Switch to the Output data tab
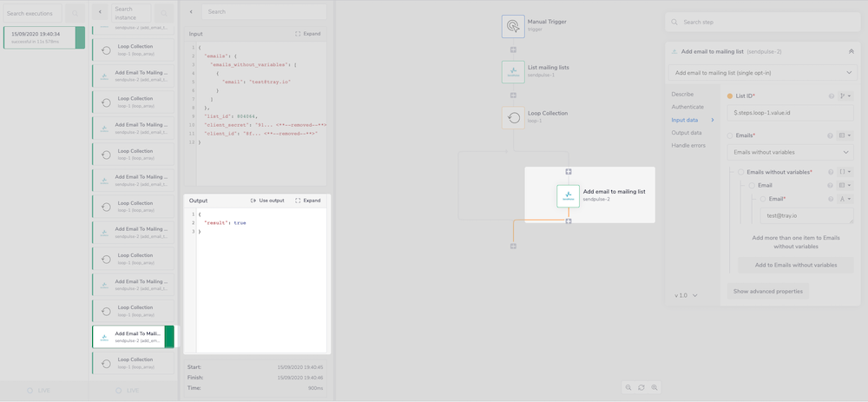 coord(687,133)
